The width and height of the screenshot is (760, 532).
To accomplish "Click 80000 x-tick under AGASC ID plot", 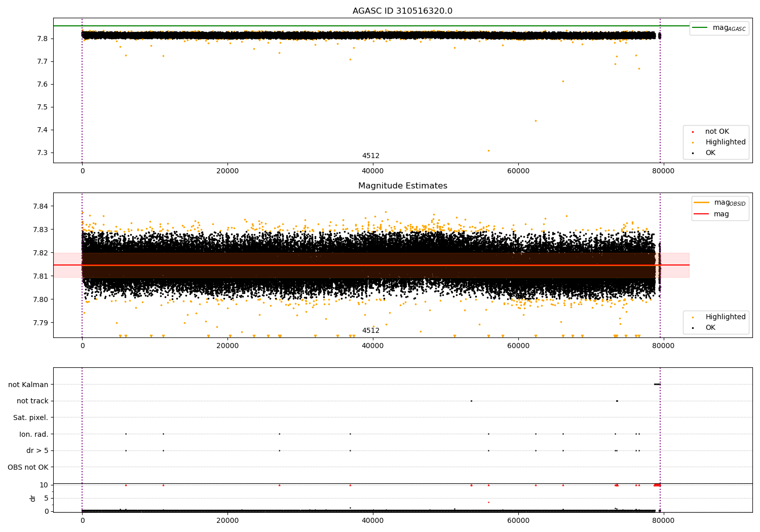I will pos(663,171).
